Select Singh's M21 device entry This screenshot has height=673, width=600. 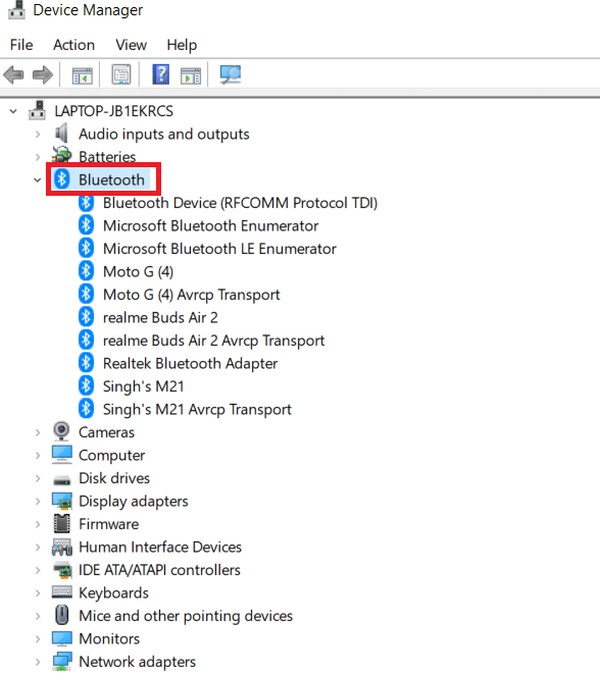pos(143,386)
